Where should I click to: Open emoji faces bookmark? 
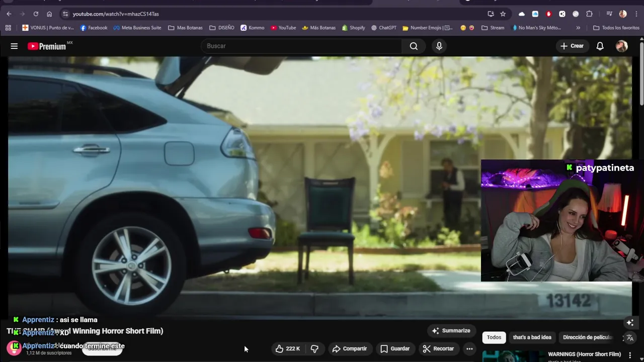point(467,28)
